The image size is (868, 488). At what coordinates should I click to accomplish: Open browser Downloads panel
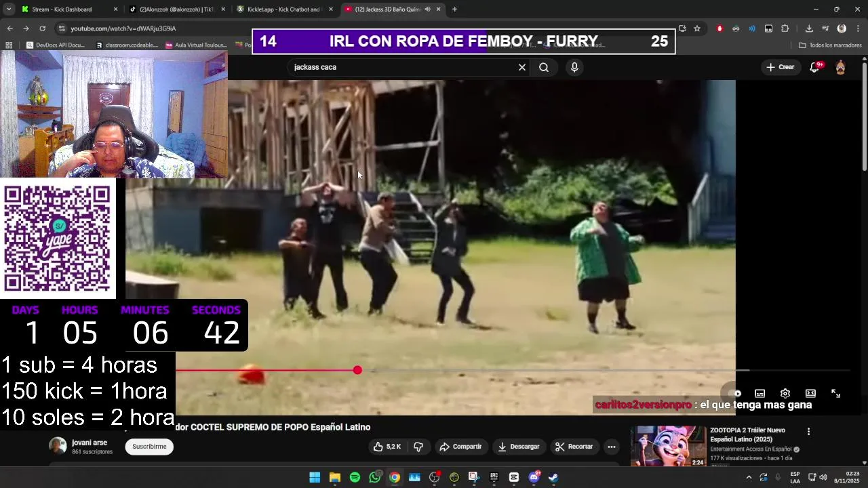[x=809, y=28]
